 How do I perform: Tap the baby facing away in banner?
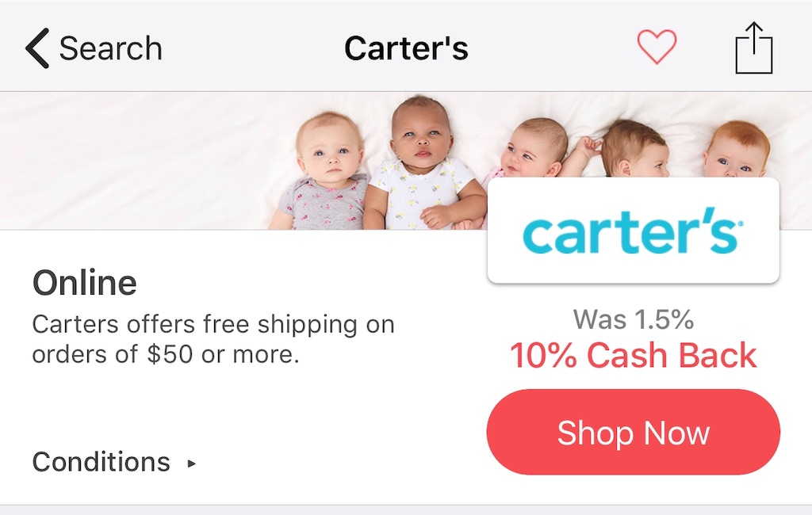click(x=635, y=148)
